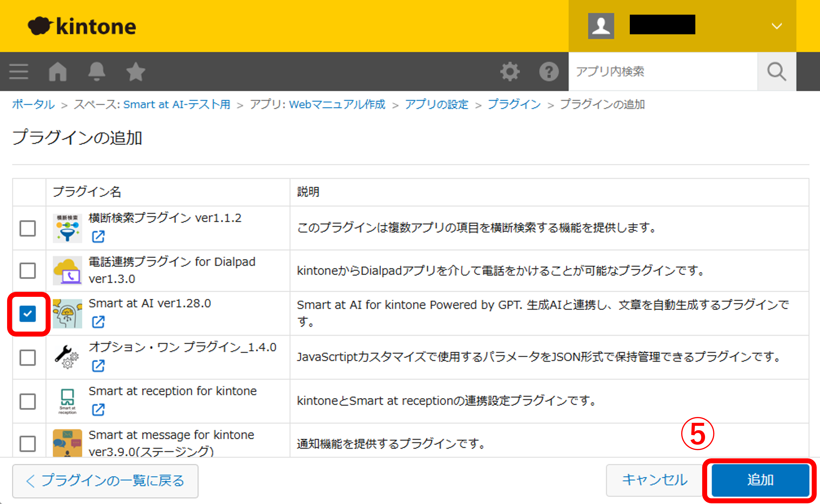The image size is (820, 504).
Task: Expand the user account dropdown chevron
Action: 777,26
